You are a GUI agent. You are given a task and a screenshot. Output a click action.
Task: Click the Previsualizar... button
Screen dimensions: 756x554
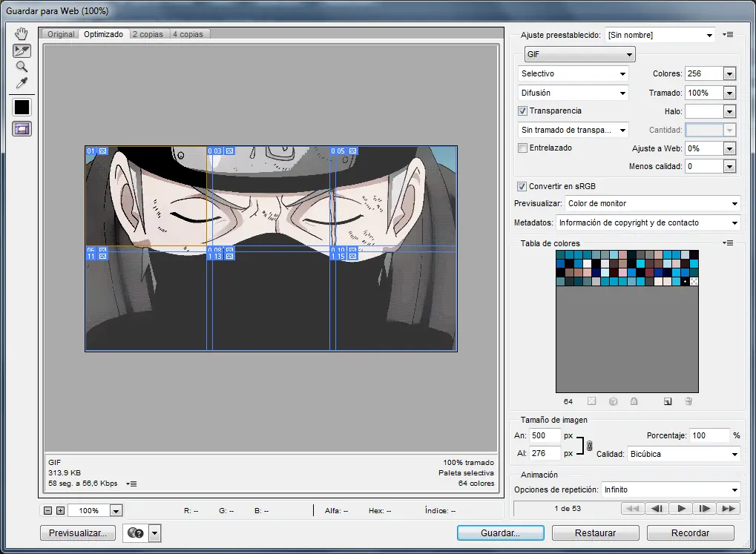[78, 532]
